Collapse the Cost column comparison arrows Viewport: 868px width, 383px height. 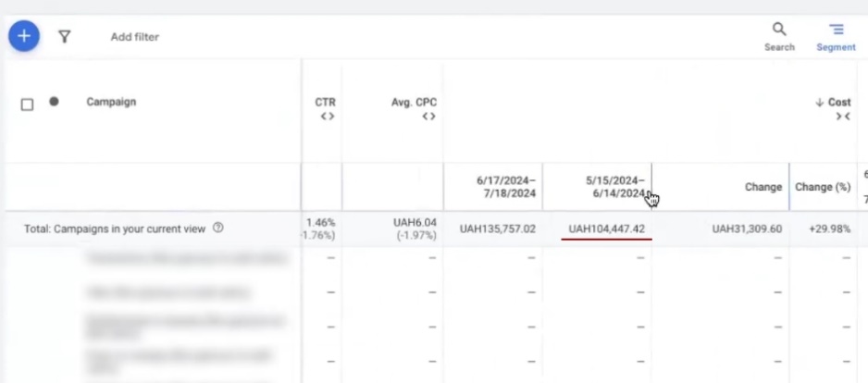click(842, 117)
